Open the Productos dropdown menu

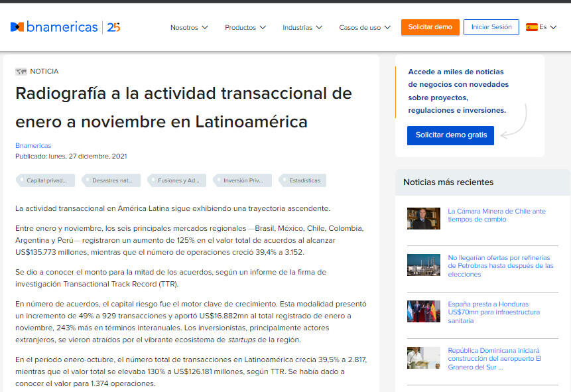[245, 28]
